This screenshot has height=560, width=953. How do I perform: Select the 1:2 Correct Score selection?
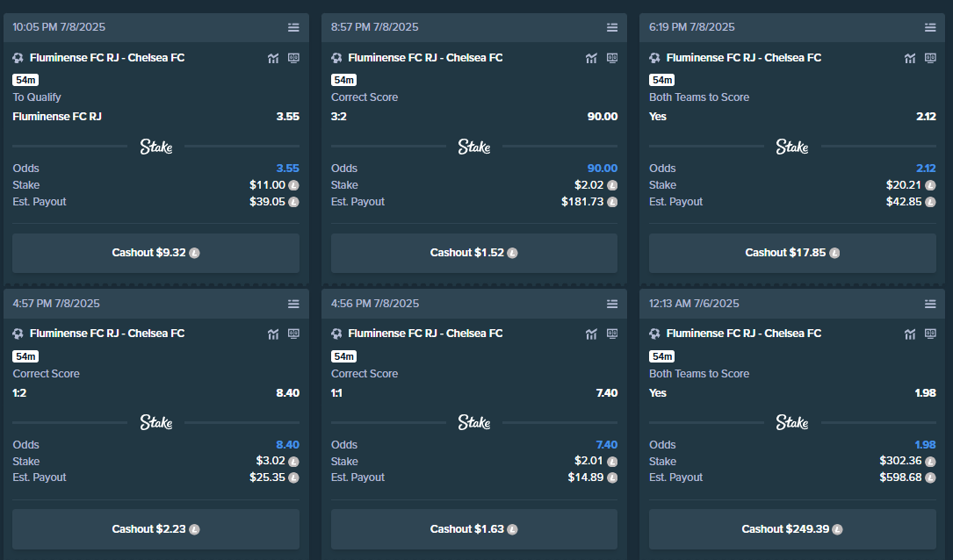(19, 393)
